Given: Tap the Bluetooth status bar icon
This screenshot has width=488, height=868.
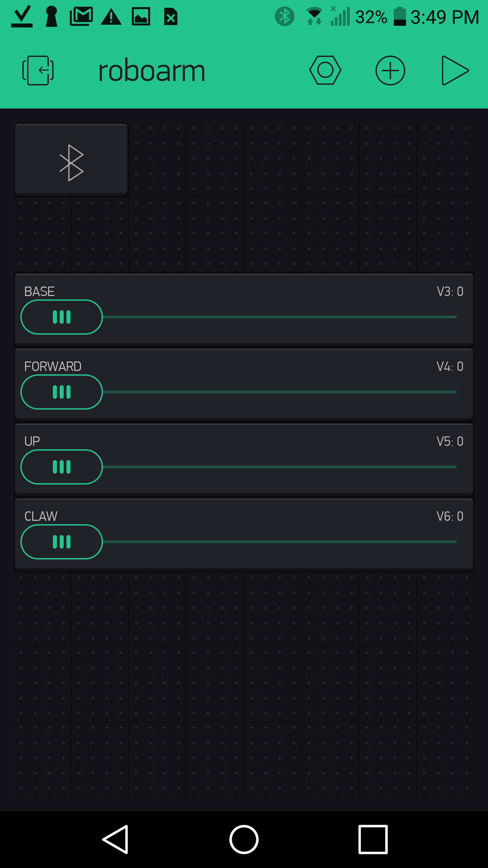Looking at the screenshot, I should (x=284, y=17).
